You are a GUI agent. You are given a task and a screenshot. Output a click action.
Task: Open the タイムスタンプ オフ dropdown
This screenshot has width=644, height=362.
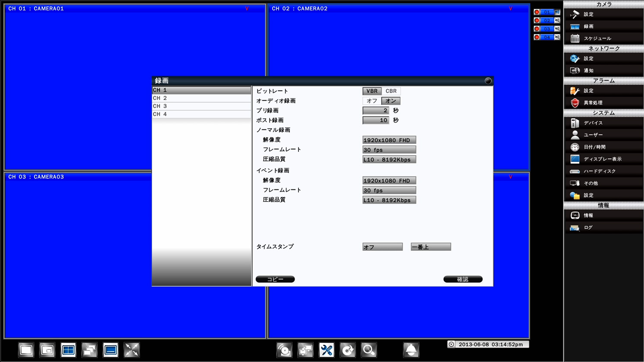(382, 247)
